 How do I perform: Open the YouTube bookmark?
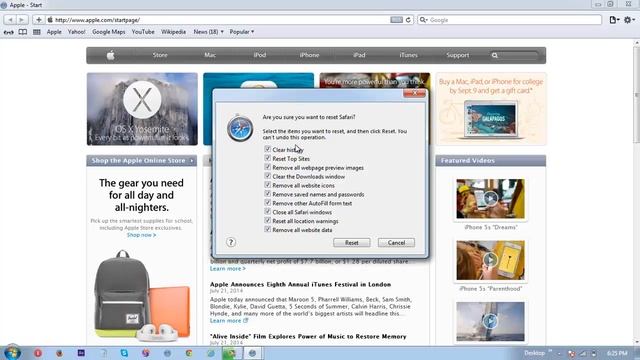pyautogui.click(x=143, y=32)
